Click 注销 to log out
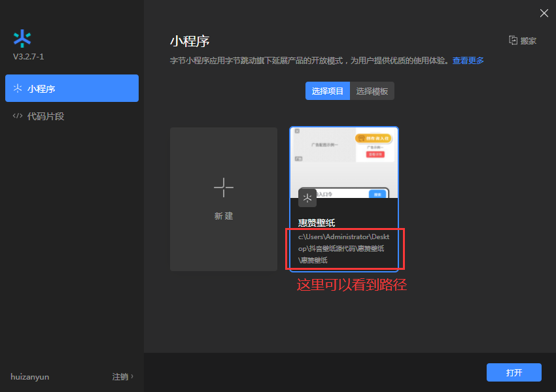 [120, 376]
